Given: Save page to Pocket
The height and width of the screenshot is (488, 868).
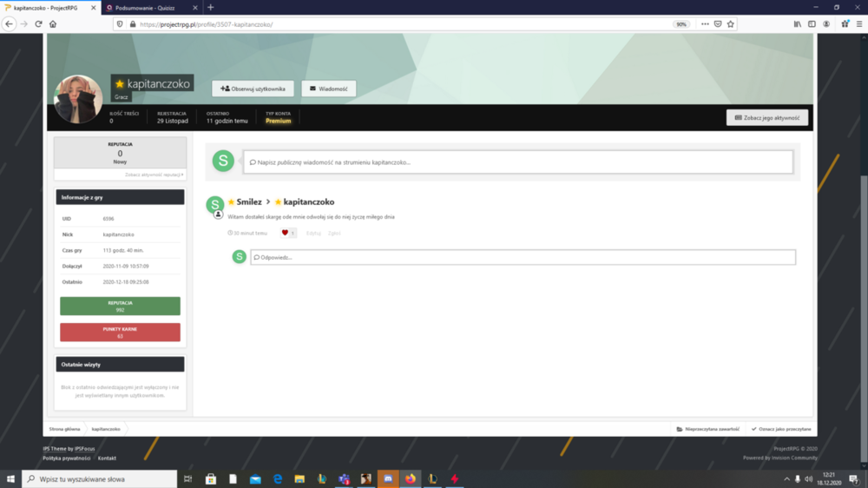Looking at the screenshot, I should click(x=718, y=24).
